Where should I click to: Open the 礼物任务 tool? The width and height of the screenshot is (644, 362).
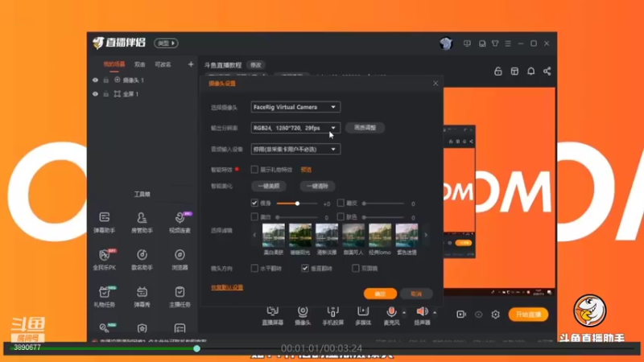point(105,296)
